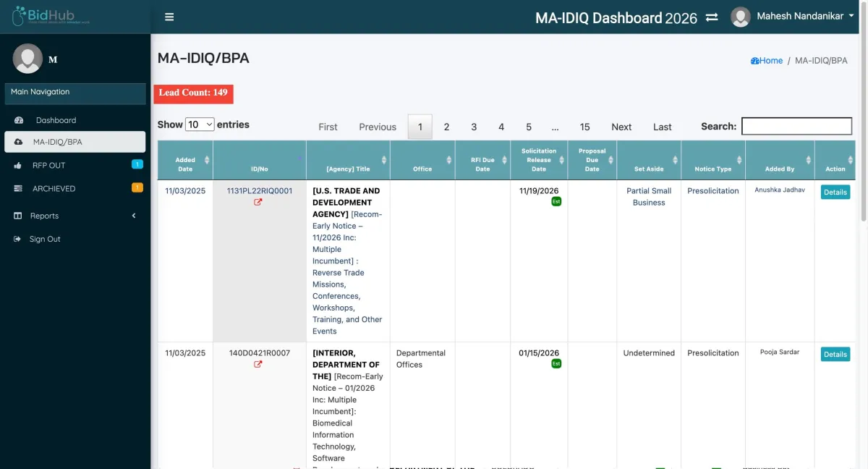Click the swap dashboard arrows icon

tap(712, 17)
